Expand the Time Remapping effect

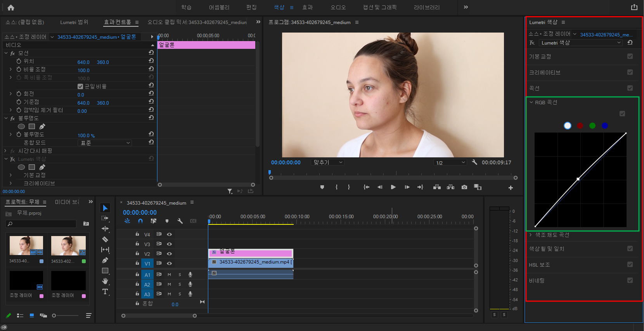(5, 151)
